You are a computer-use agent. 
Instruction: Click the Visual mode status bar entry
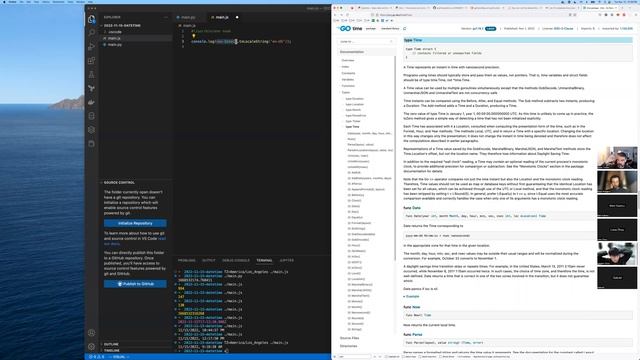click(119, 357)
